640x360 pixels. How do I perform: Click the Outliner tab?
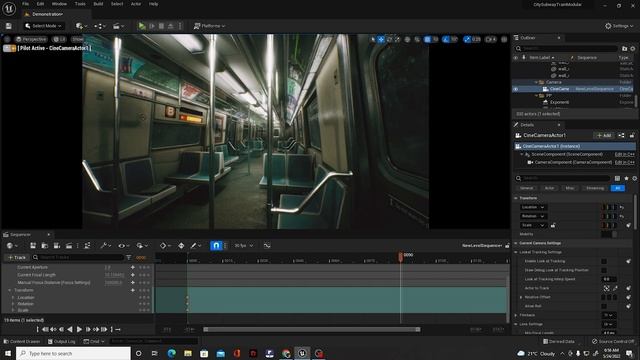[527, 38]
